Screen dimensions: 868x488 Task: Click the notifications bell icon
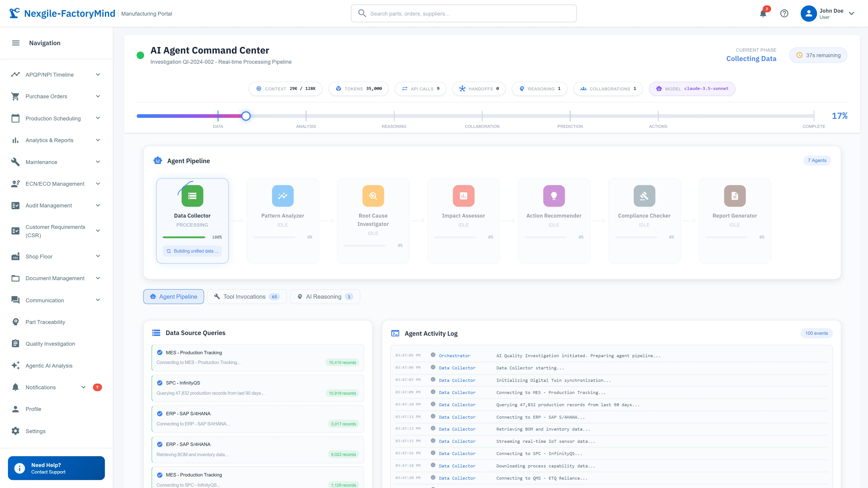[x=763, y=14]
